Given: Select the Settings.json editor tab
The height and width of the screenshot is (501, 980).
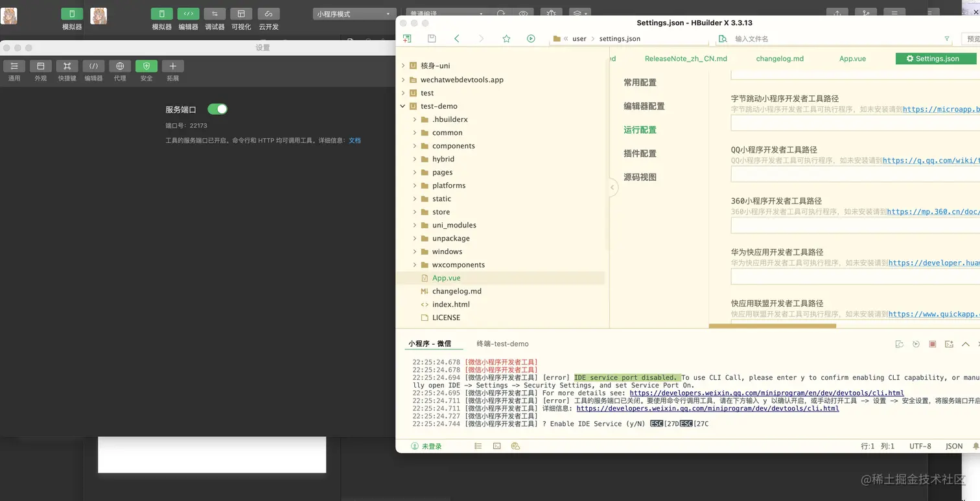Looking at the screenshot, I should coord(936,58).
